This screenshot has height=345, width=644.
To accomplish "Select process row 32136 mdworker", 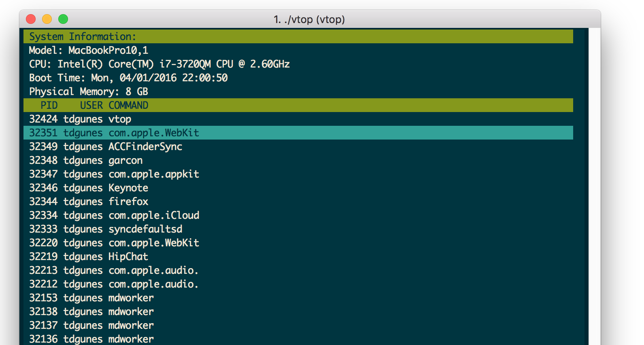I will tap(298, 339).
